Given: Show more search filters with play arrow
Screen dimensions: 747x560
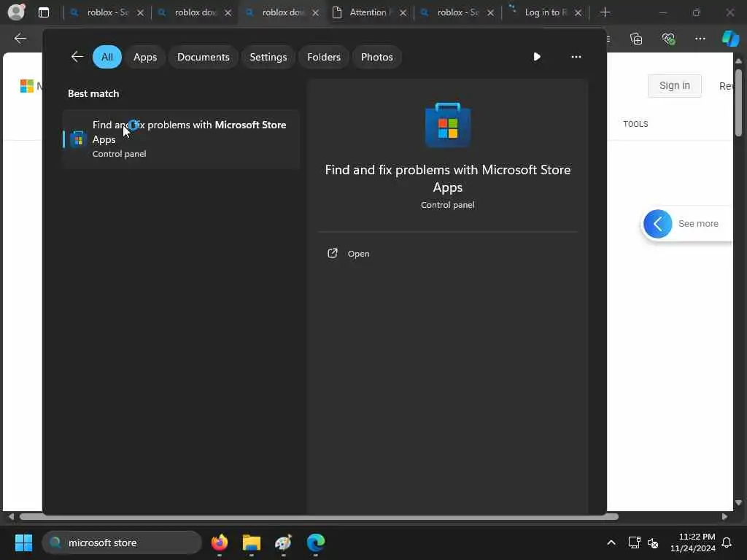Looking at the screenshot, I should point(537,57).
